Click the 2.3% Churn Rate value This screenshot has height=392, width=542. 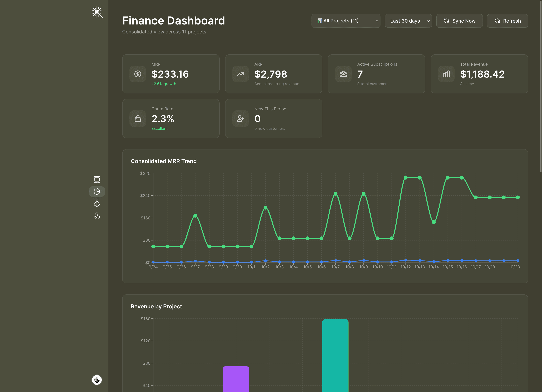[x=163, y=119]
